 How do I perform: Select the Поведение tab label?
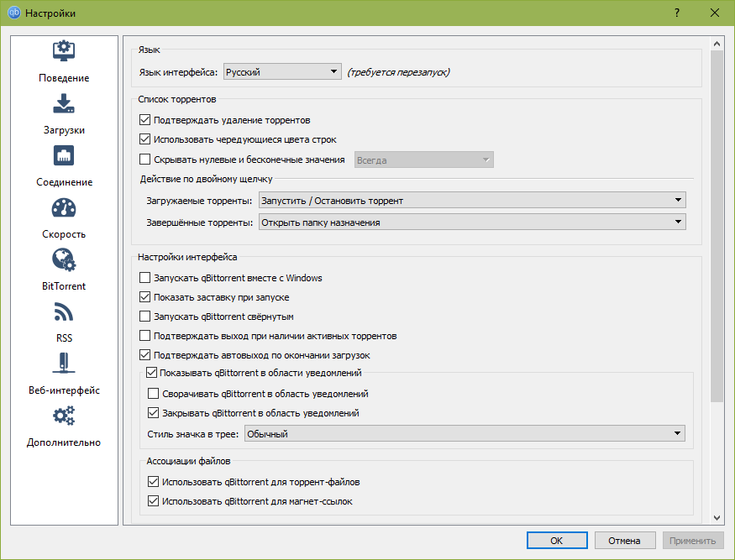point(64,78)
